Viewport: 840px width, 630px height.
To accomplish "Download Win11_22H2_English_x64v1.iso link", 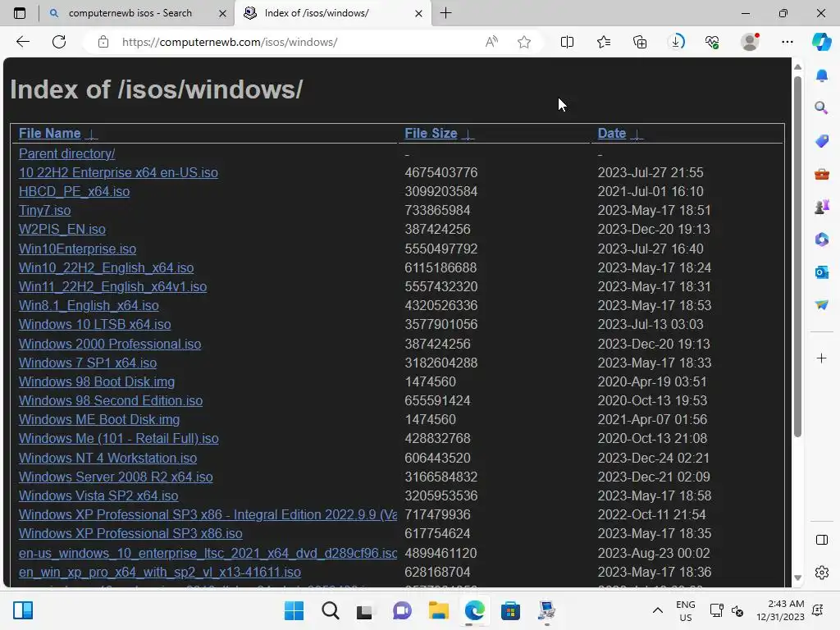I will point(112,286).
